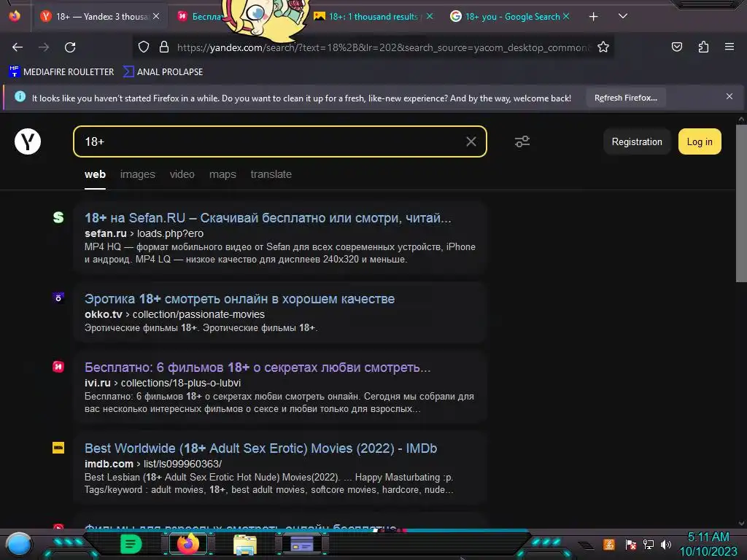747x560 pixels.
Task: Open the green notes app in taskbar
Action: point(131,544)
